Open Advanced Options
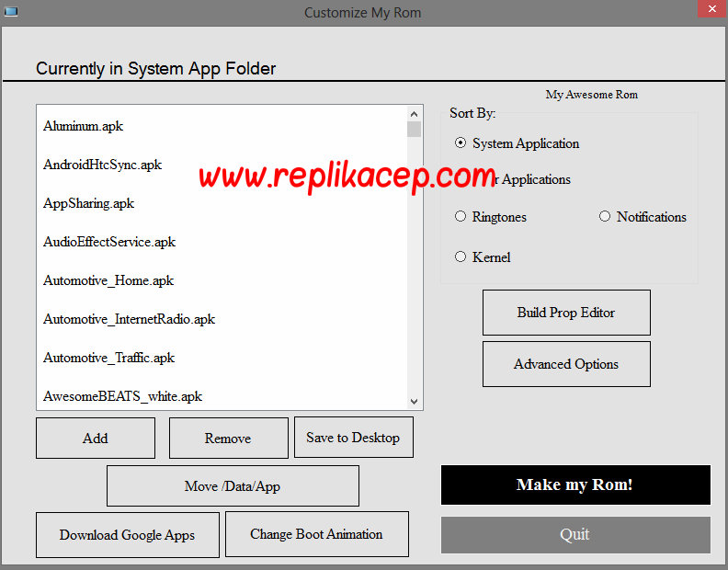The width and height of the screenshot is (728, 570). (566, 364)
